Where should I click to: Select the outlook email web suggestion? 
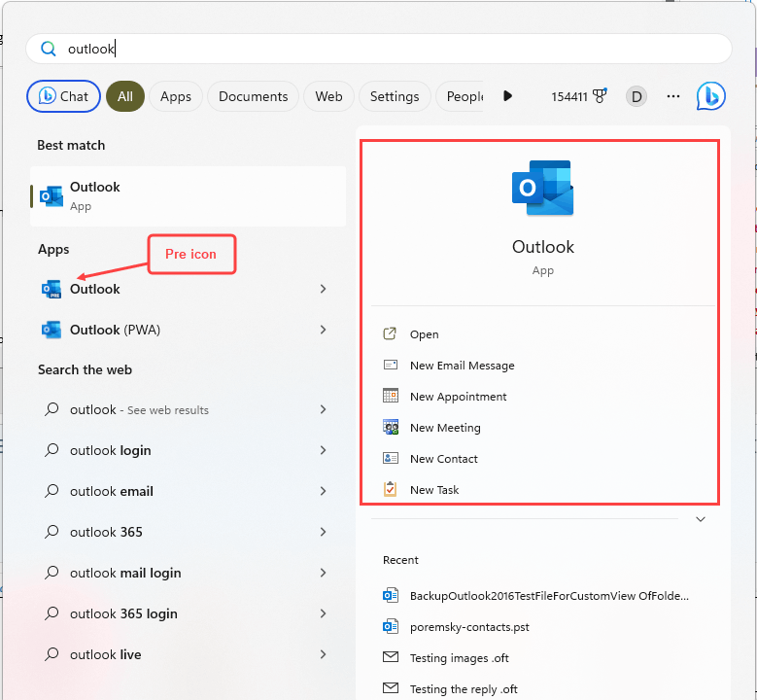pos(112,491)
